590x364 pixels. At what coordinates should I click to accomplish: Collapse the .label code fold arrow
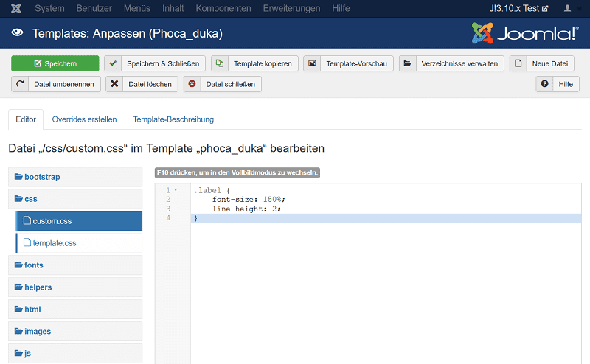(176, 190)
